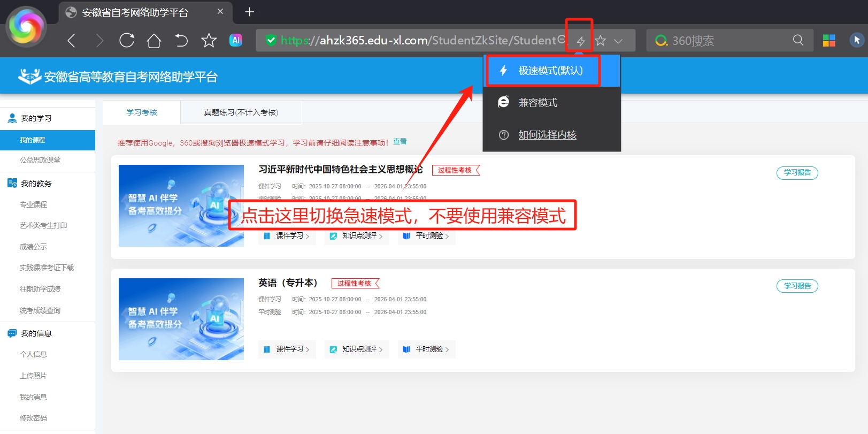Open 知识点测评 for 习近平新时代 course
This screenshot has width=868, height=434.
click(357, 236)
